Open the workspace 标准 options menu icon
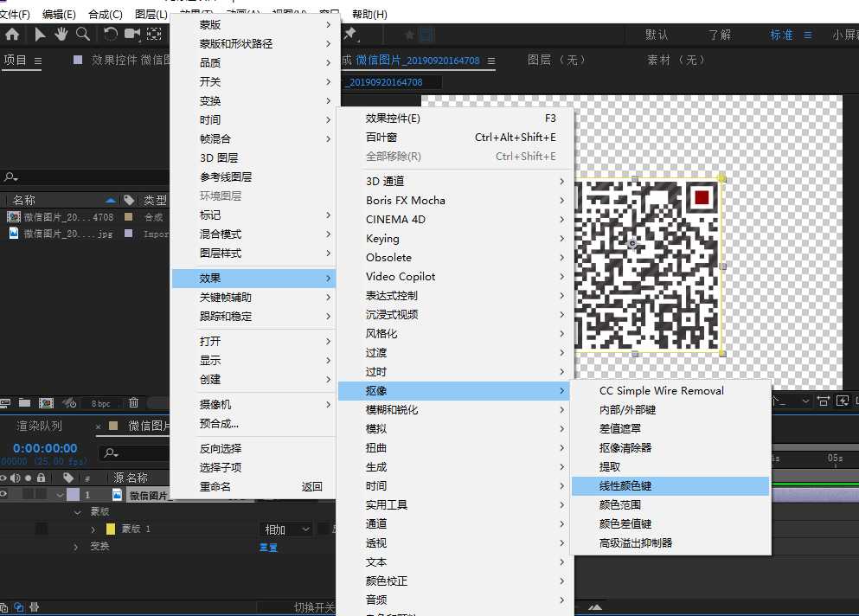The width and height of the screenshot is (859, 616). tap(807, 35)
